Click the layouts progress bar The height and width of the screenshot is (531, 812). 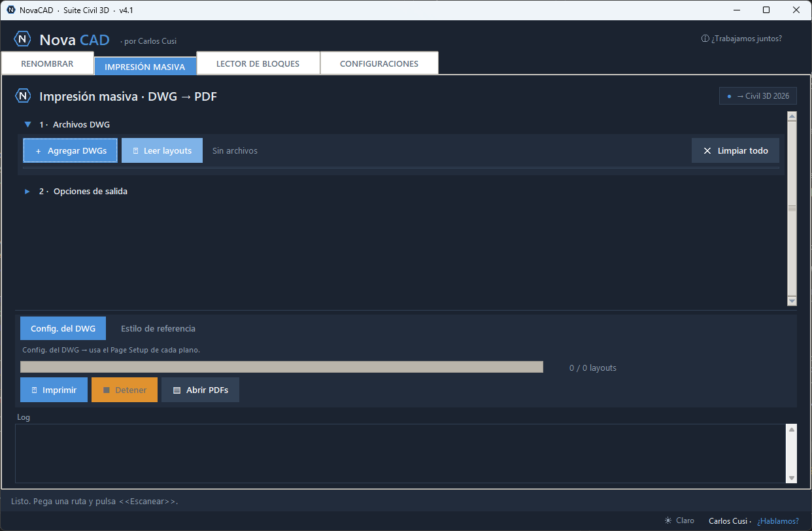point(282,367)
